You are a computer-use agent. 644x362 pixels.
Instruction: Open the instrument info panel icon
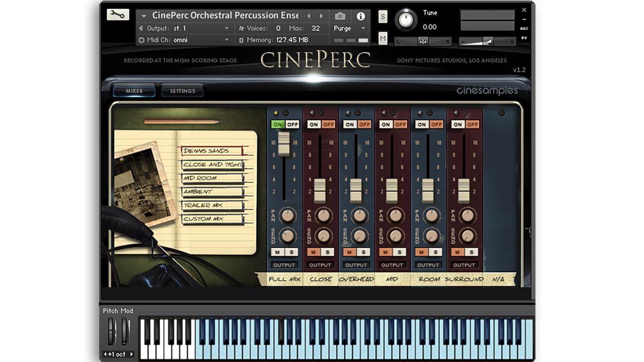(360, 16)
